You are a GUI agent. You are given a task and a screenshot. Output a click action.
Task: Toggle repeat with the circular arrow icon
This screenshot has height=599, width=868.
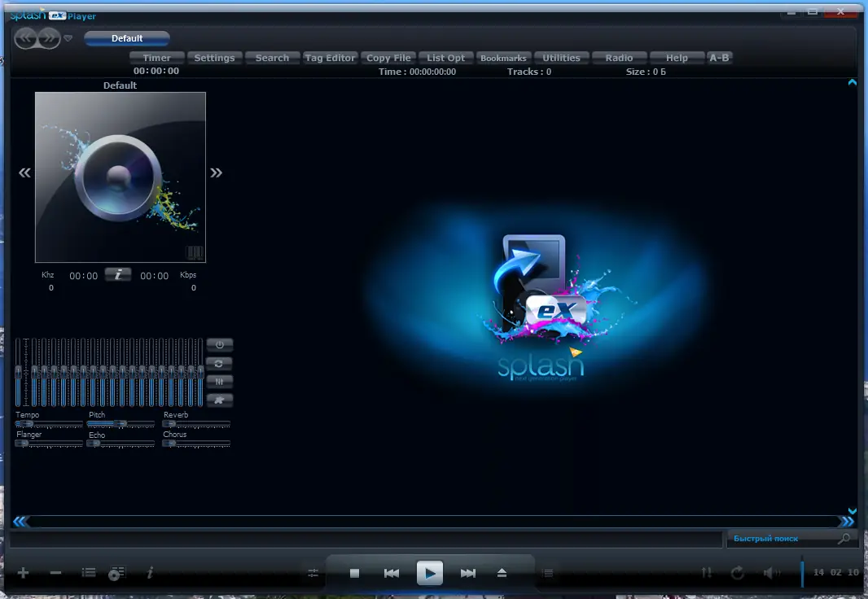coord(738,573)
